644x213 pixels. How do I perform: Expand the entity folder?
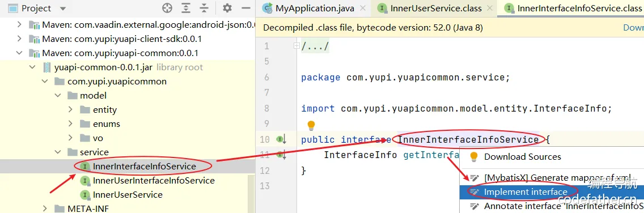point(71,109)
